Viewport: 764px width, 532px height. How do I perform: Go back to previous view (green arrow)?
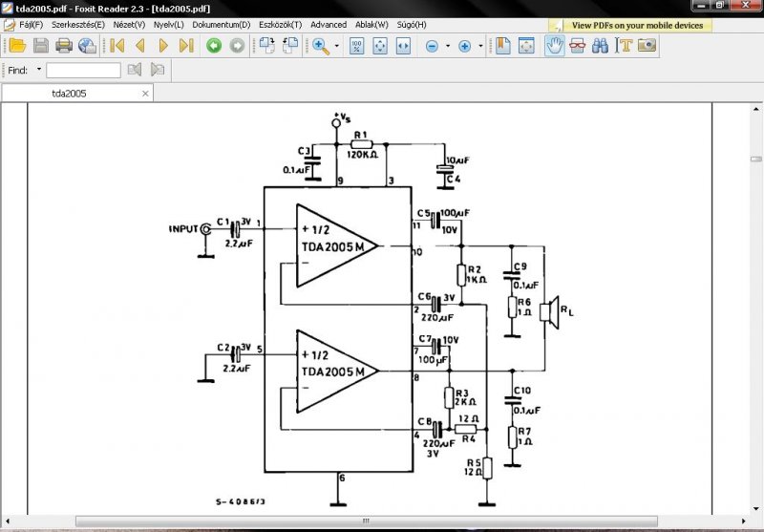[214, 46]
